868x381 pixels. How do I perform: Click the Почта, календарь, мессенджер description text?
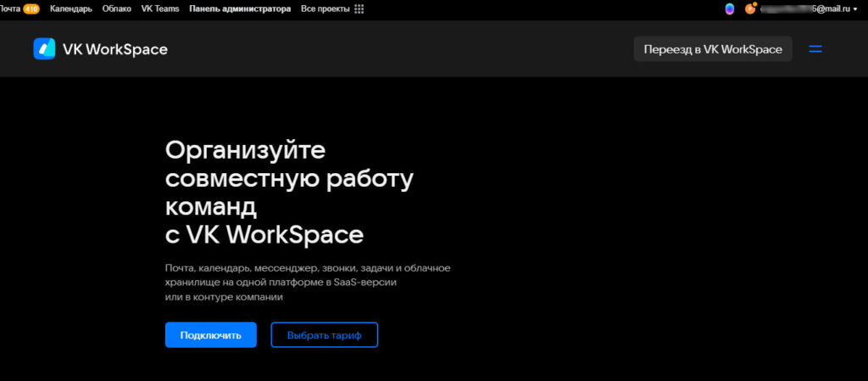coord(308,283)
